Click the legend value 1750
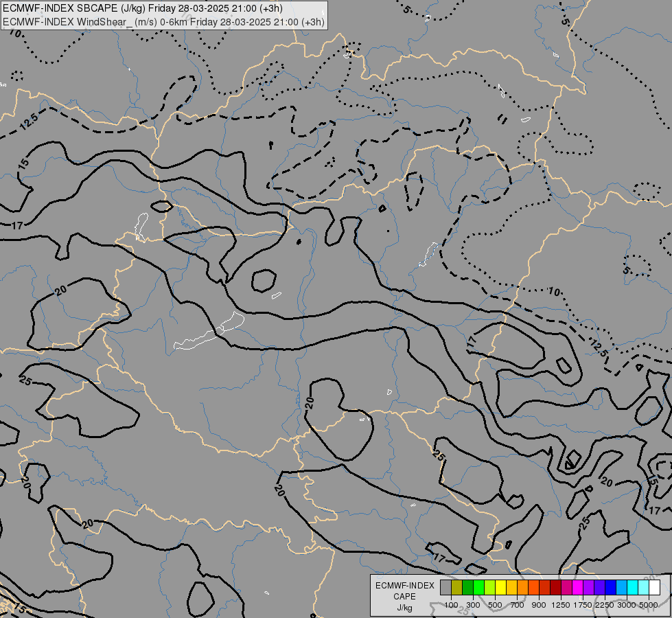 583,605
